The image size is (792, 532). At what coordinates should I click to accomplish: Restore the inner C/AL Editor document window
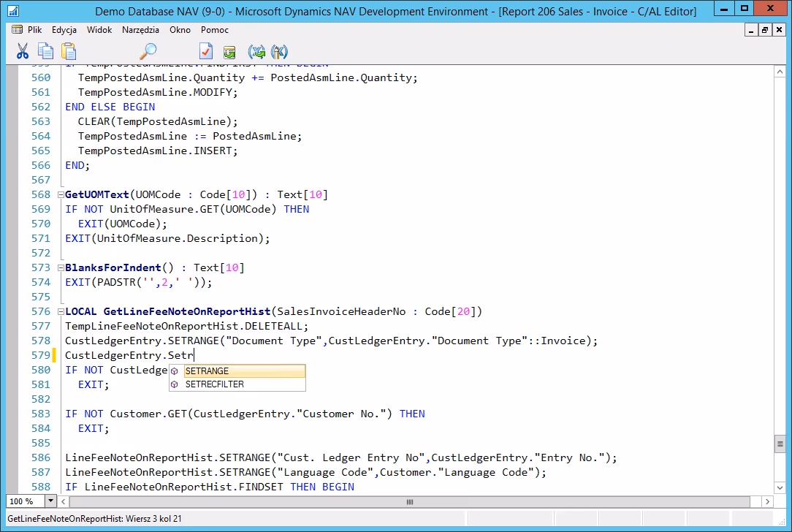click(x=765, y=30)
